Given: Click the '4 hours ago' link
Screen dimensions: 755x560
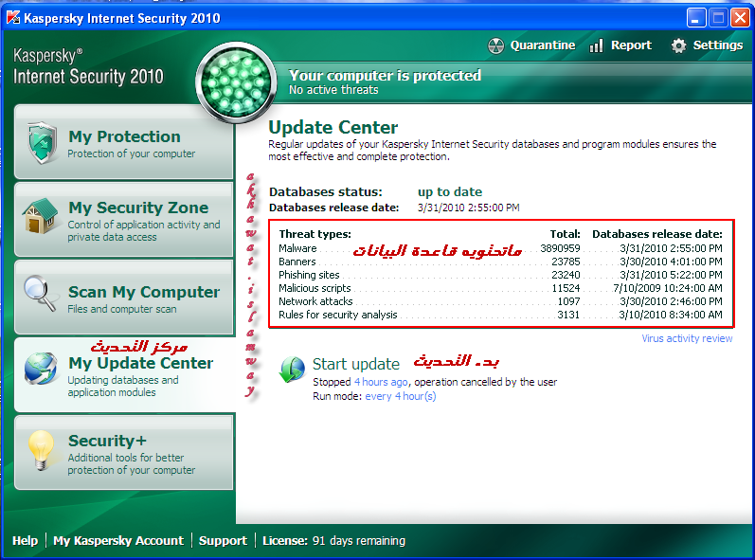Looking at the screenshot, I should tap(381, 382).
